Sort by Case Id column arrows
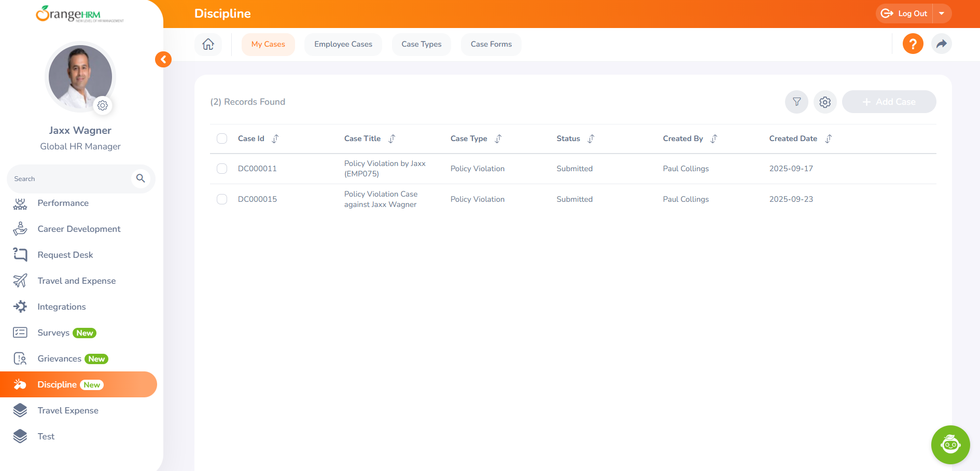 [275, 138]
